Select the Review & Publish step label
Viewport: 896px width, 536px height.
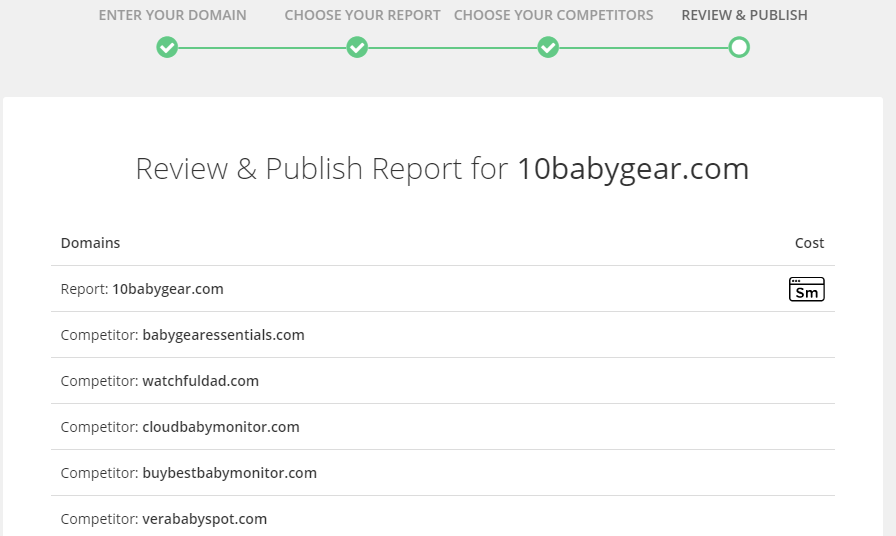[x=744, y=15]
